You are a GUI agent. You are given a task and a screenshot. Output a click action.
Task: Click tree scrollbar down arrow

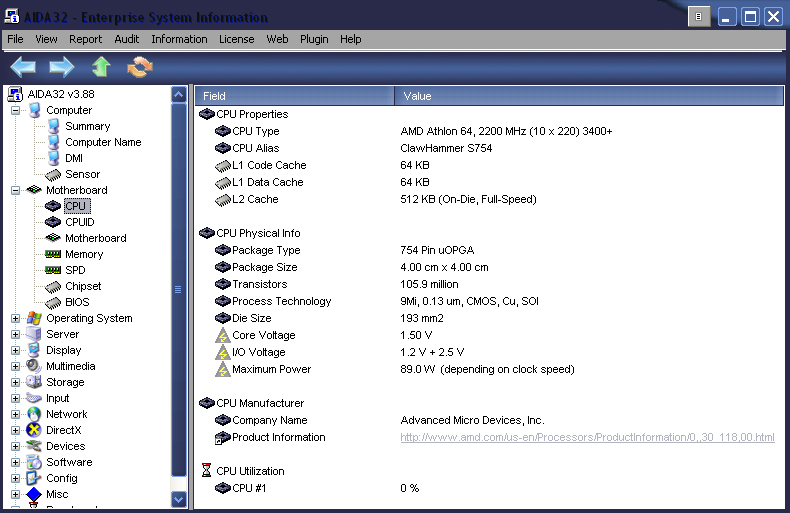[178, 499]
